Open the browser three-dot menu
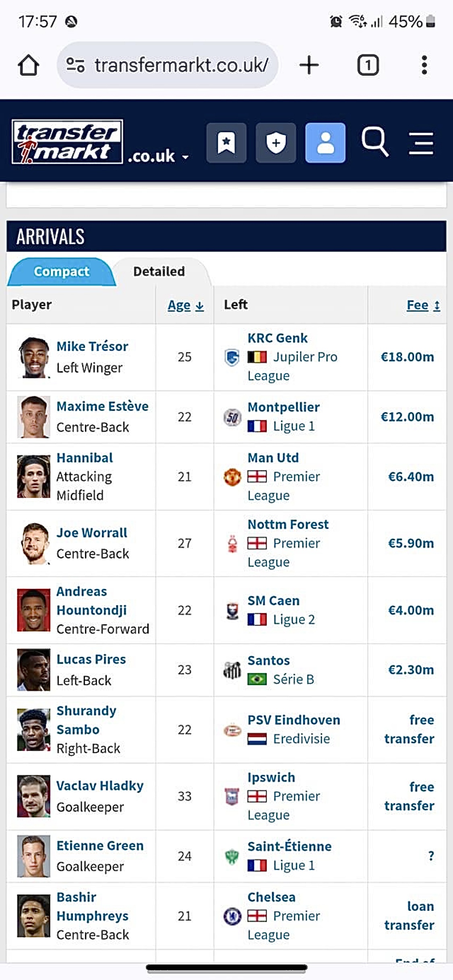453x980 pixels. click(x=424, y=65)
